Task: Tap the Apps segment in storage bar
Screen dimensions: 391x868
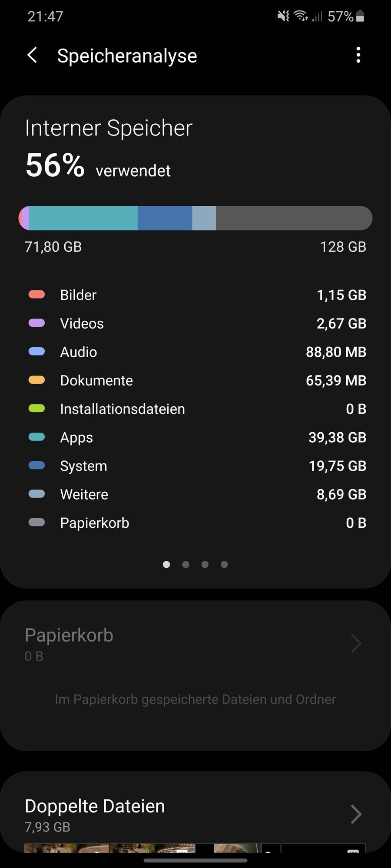Action: coord(83,218)
